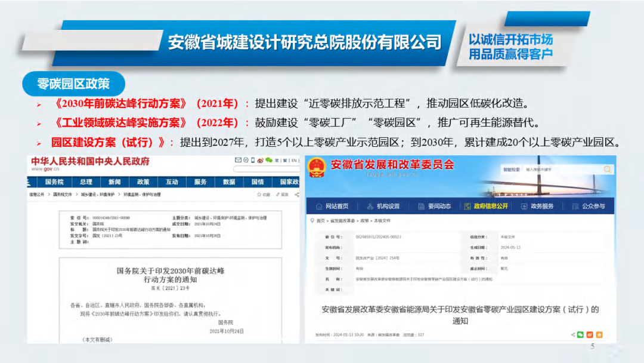The image size is (644, 363).
Task: Open 网站首页 on Anhui commission site
Action: pyautogui.click(x=333, y=206)
